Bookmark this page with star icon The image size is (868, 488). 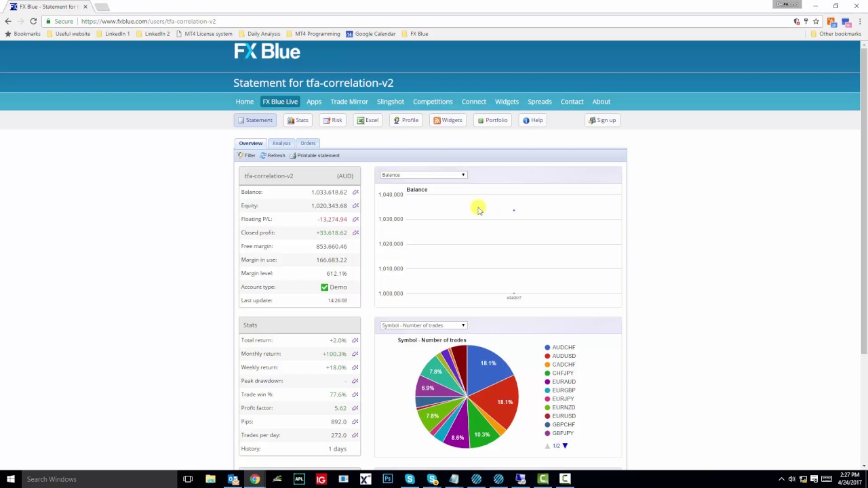tap(816, 21)
